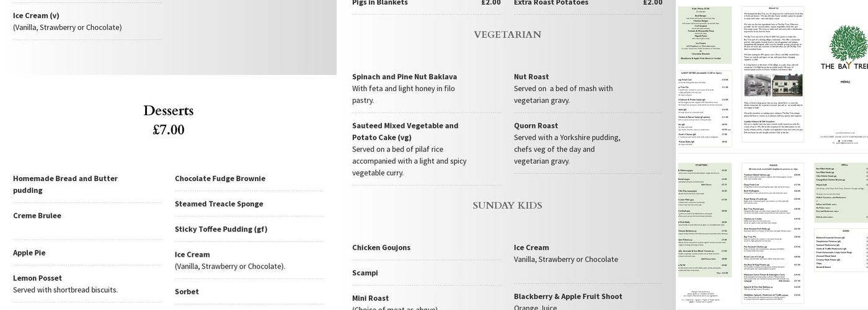Select the Chocolate Fudge Brownie dessert

[220, 179]
